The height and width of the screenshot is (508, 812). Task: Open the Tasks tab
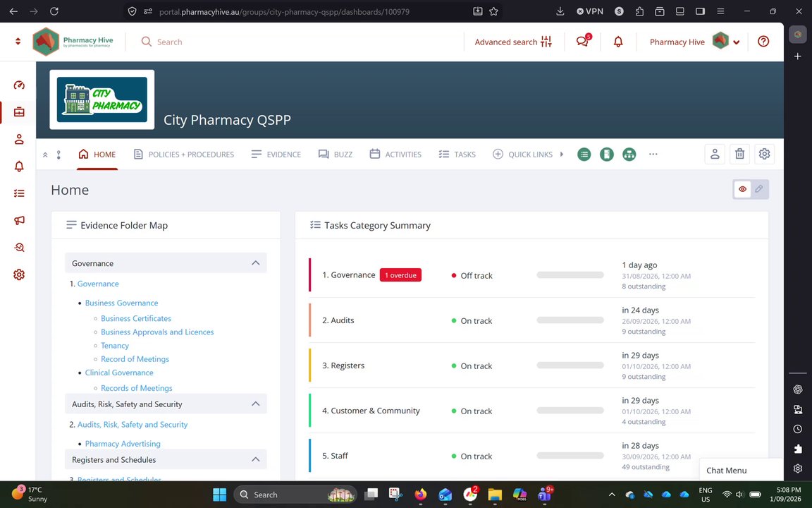457,154
